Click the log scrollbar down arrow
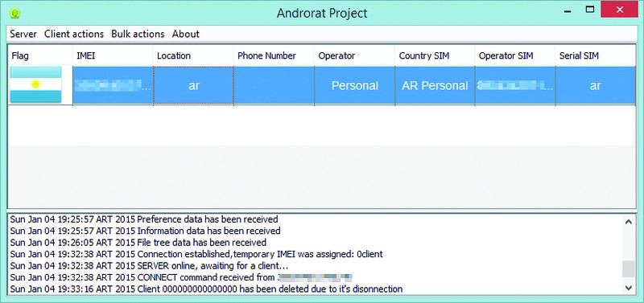The height and width of the screenshot is (303, 644). pyautogui.click(x=629, y=288)
